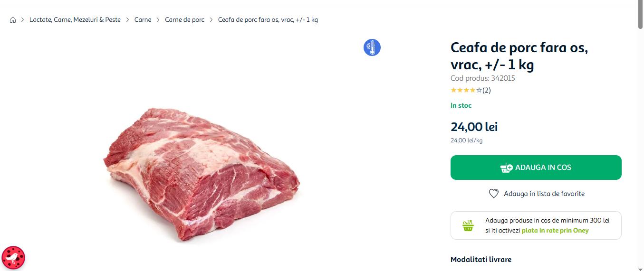The height and width of the screenshot is (271, 644).
Task: Go to the Carne breadcrumb category
Action: pos(143,20)
